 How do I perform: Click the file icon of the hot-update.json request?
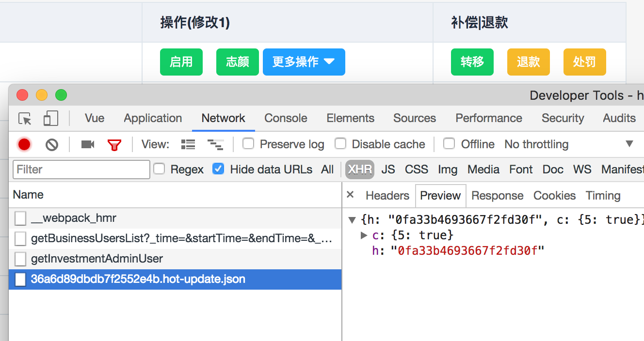tap(20, 279)
